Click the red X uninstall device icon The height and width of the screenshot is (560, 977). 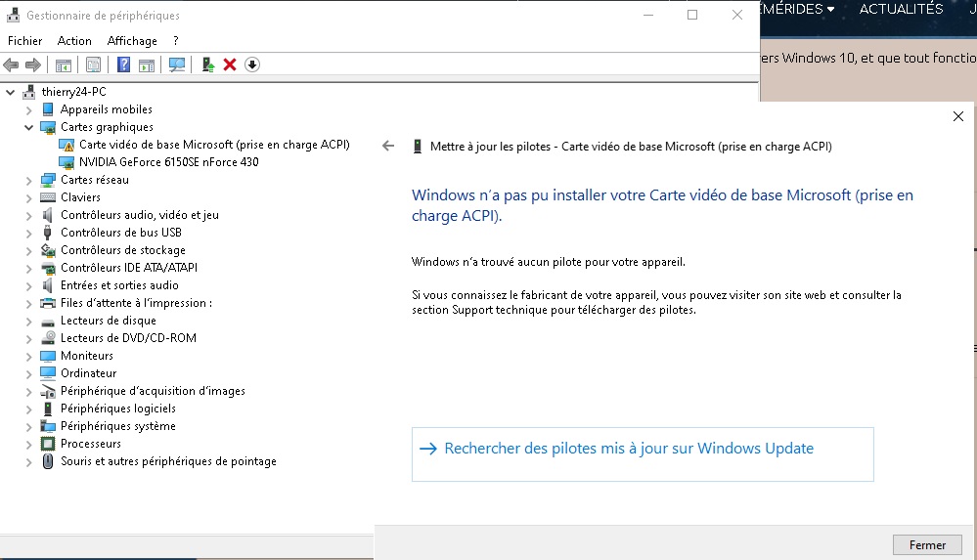pyautogui.click(x=230, y=65)
